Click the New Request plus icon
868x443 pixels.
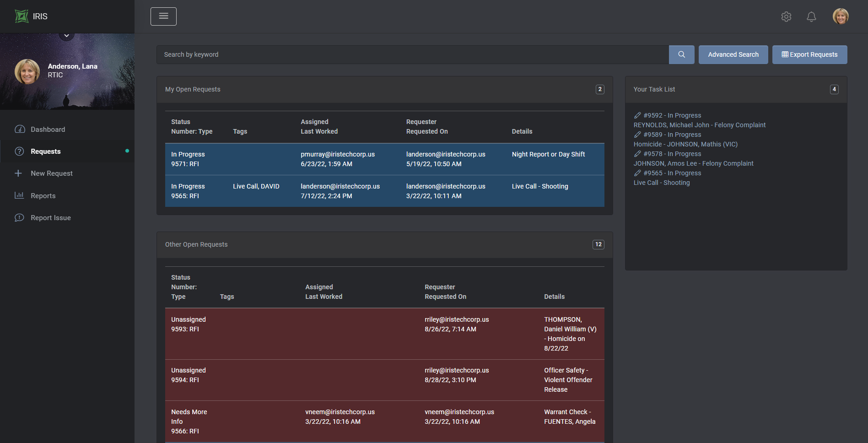coord(18,173)
